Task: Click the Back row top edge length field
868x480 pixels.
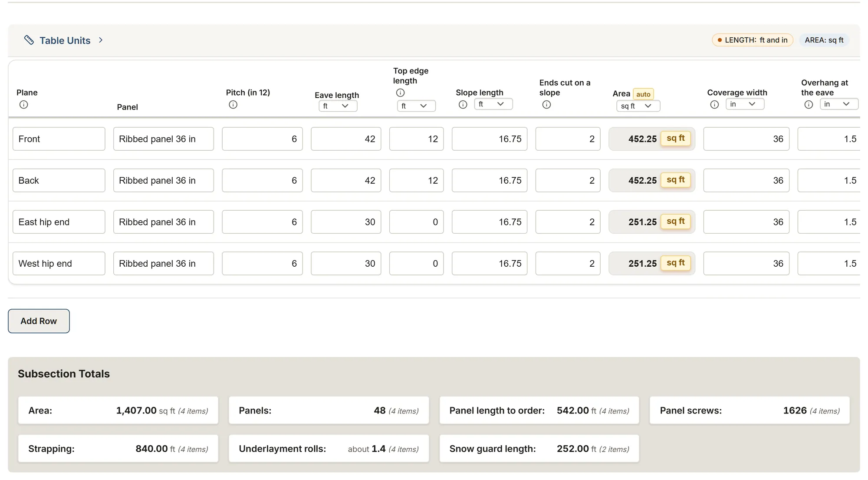Action: (x=417, y=180)
